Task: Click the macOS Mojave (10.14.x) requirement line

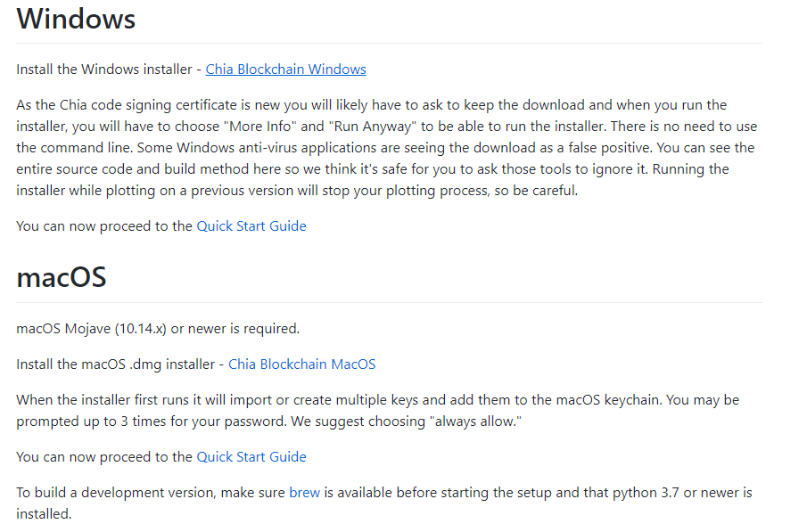Action: [158, 329]
